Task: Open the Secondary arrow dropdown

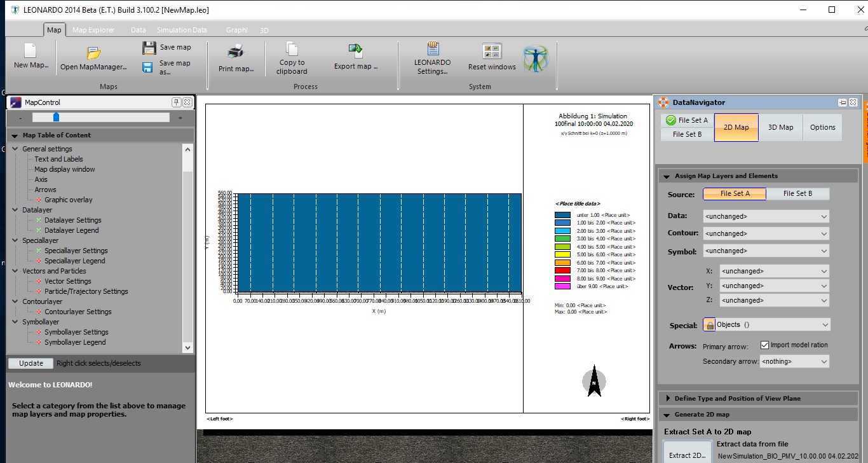Action: [794, 361]
